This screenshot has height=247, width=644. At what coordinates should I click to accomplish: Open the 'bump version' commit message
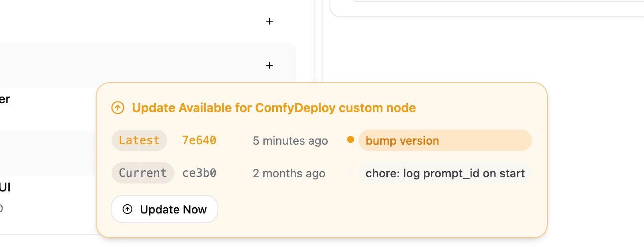[445, 141]
